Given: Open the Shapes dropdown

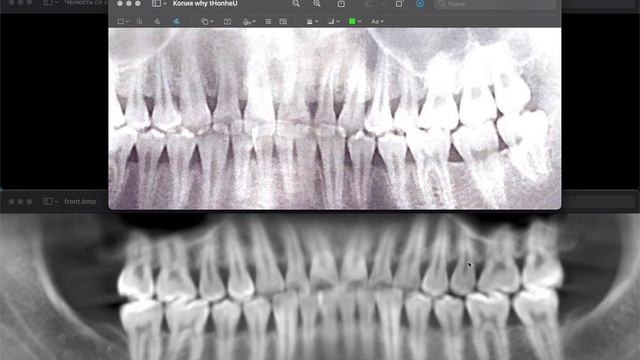Looking at the screenshot, I should (x=207, y=21).
